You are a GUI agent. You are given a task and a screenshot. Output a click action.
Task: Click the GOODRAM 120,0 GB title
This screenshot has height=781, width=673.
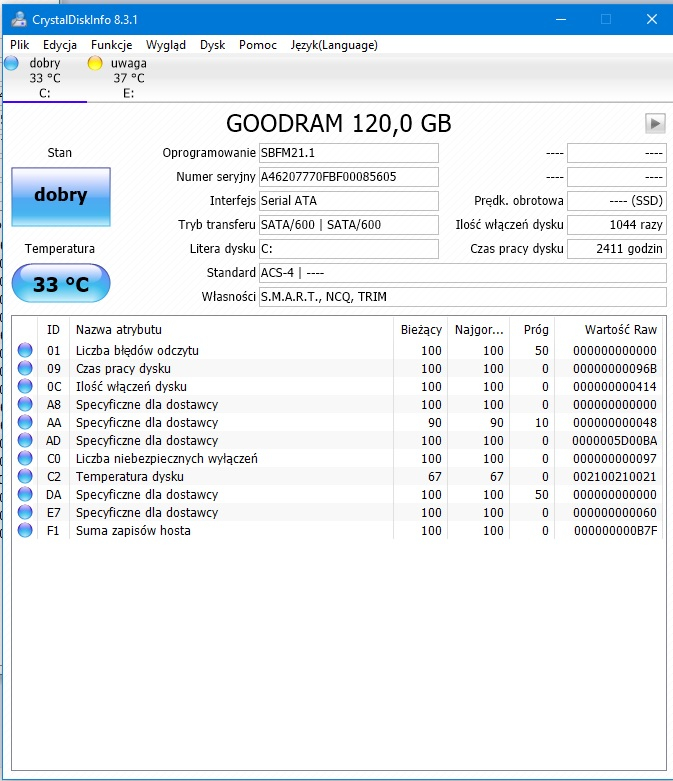click(339, 124)
